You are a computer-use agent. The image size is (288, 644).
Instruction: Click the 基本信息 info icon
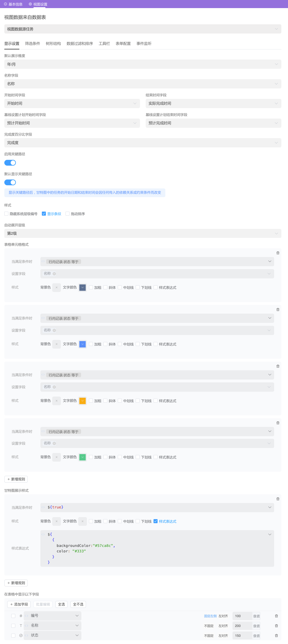click(x=5, y=4)
